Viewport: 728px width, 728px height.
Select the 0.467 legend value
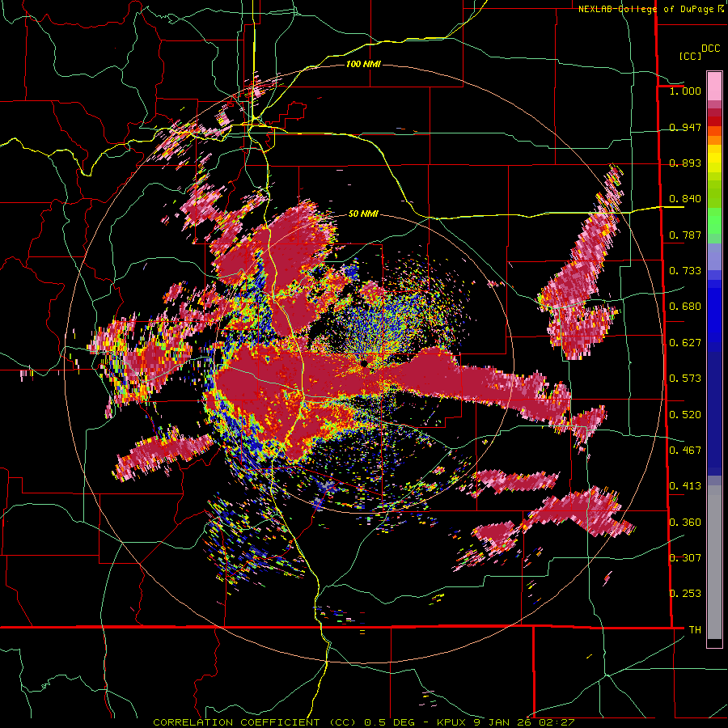click(685, 451)
